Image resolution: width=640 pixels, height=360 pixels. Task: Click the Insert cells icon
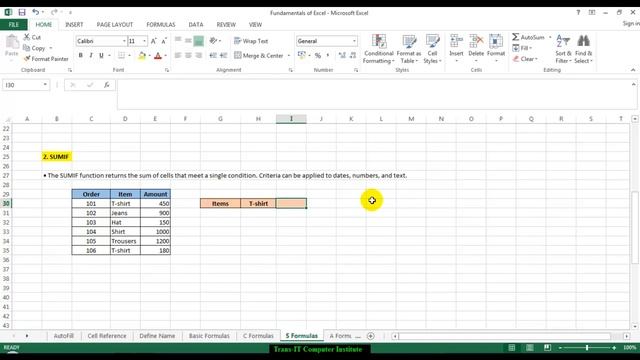click(x=456, y=42)
